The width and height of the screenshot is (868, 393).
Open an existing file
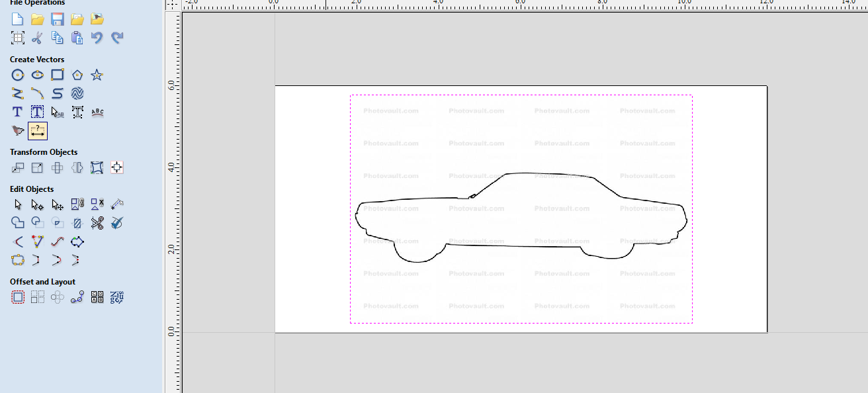pyautogui.click(x=38, y=19)
